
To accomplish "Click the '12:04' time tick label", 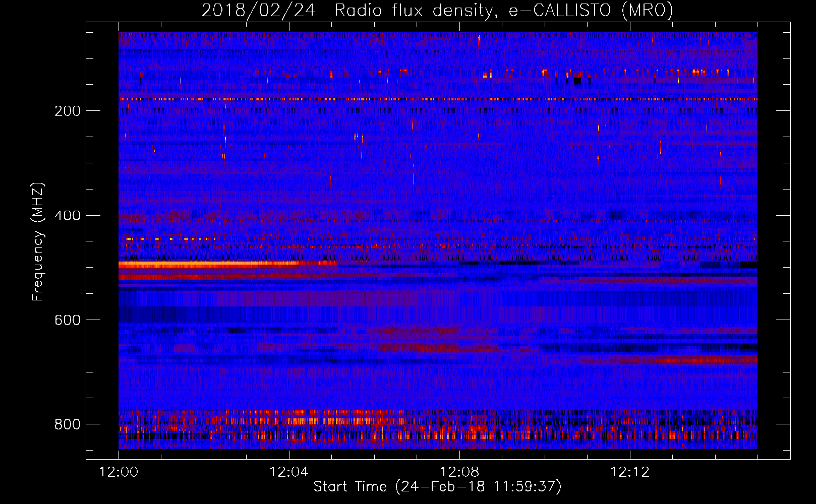I will click(x=289, y=472).
